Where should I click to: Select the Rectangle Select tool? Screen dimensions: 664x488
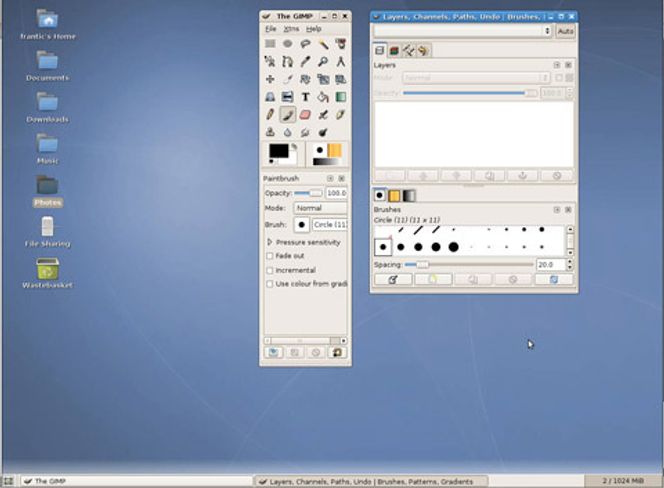270,44
